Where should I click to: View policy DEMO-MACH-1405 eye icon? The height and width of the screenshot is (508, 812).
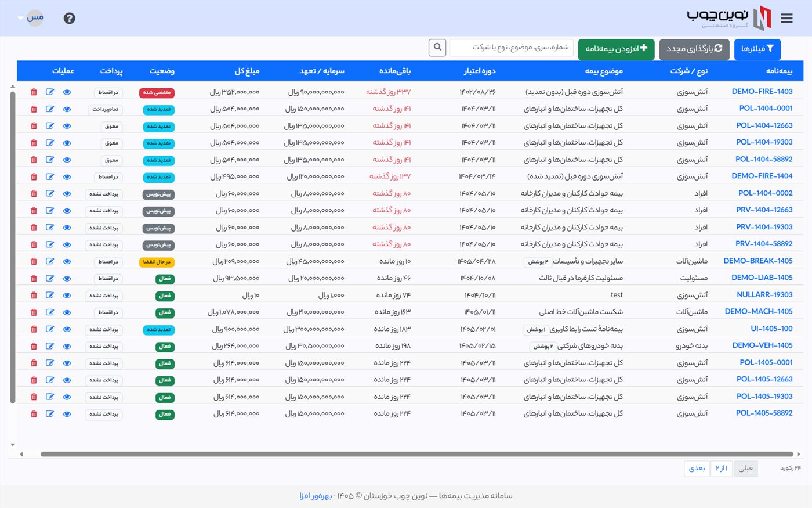click(x=67, y=312)
